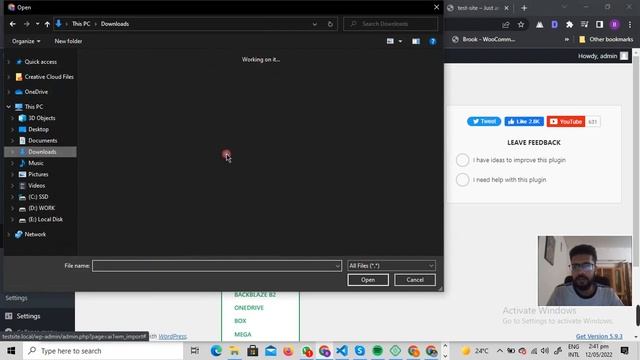The width and height of the screenshot is (640, 360).
Task: Click the Cancel button
Action: pos(415,280)
